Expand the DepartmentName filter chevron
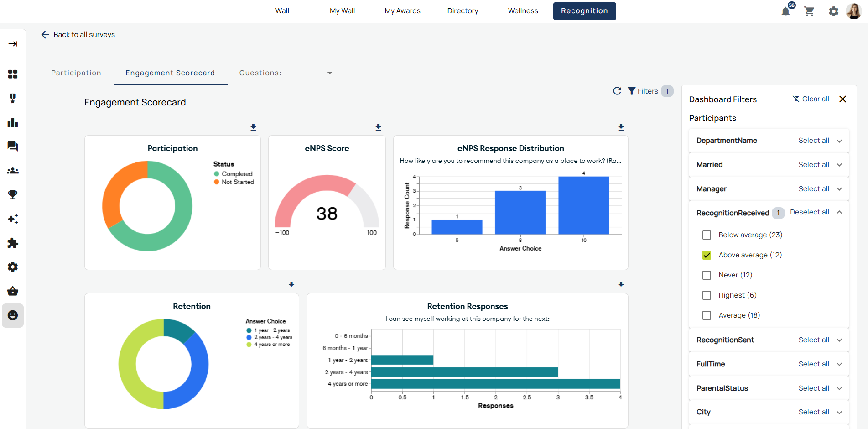Screen dimensions: 868x429 click(x=839, y=141)
